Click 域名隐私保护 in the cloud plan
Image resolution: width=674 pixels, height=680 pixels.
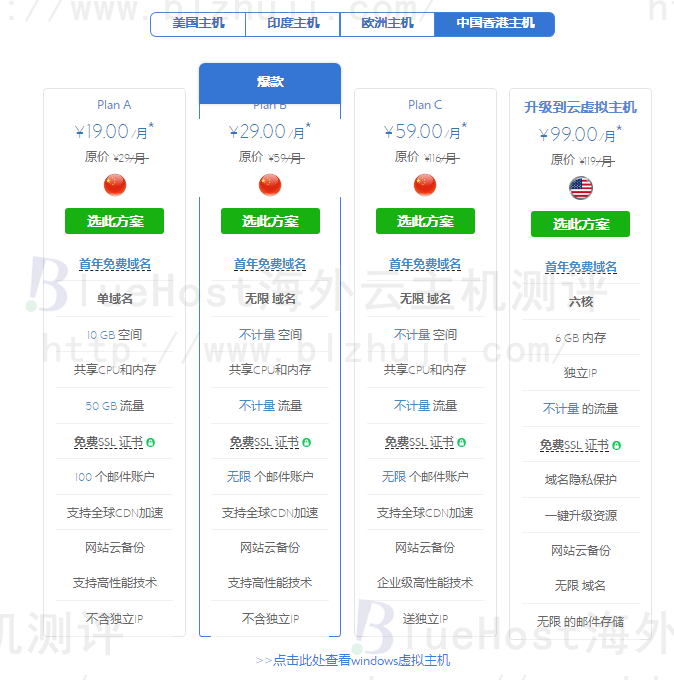pyautogui.click(x=580, y=480)
